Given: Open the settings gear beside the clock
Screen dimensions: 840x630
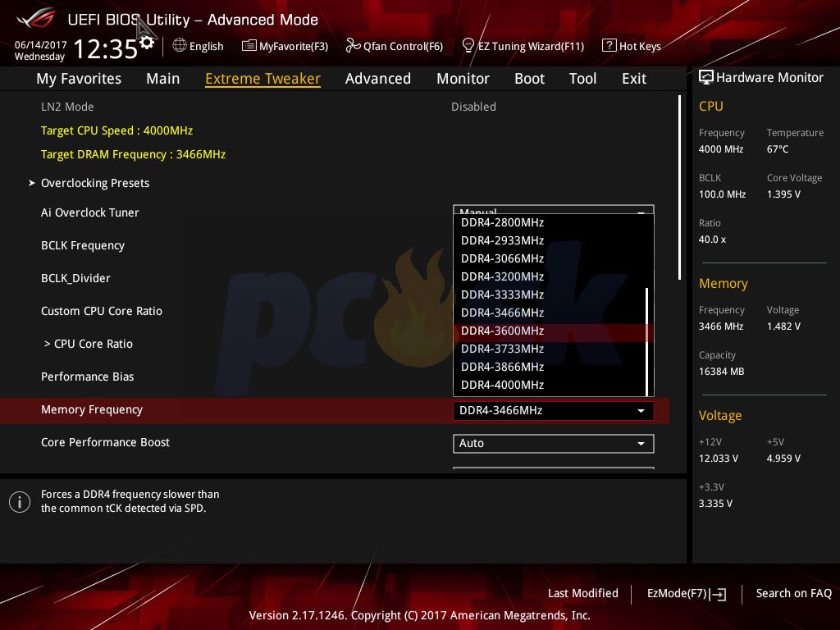Looking at the screenshot, I should [x=147, y=43].
